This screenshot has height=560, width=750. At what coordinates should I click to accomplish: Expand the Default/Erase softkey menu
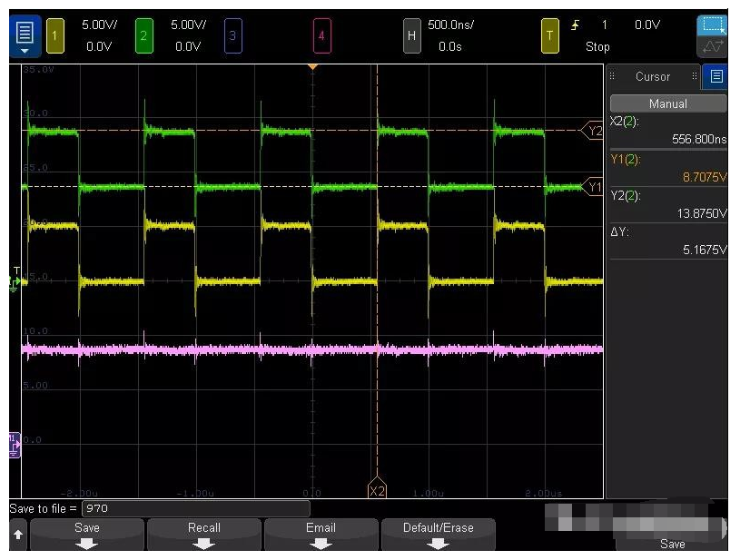pos(439,535)
